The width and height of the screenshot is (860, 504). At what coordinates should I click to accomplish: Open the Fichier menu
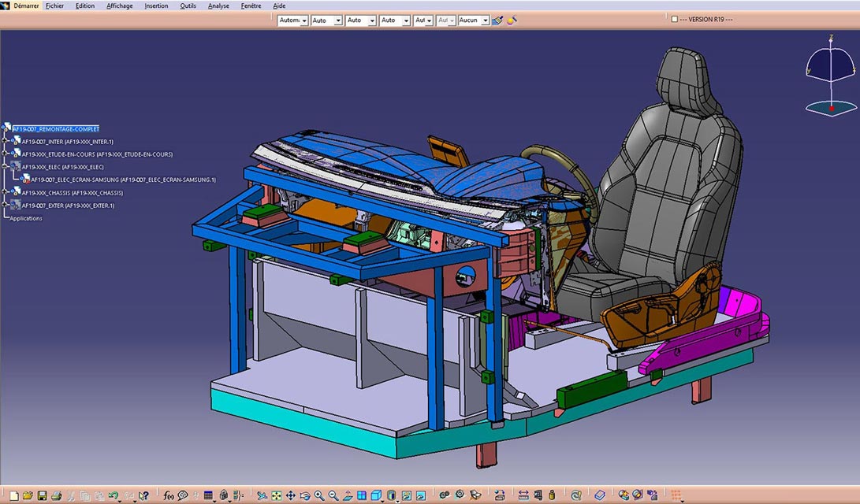click(x=54, y=6)
